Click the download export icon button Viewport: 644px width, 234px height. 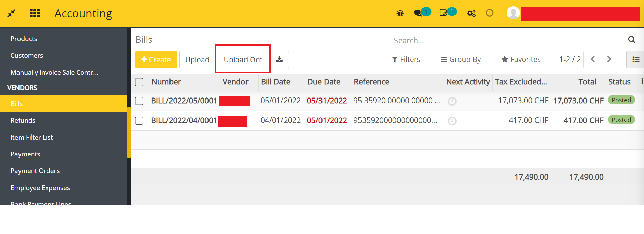279,60
